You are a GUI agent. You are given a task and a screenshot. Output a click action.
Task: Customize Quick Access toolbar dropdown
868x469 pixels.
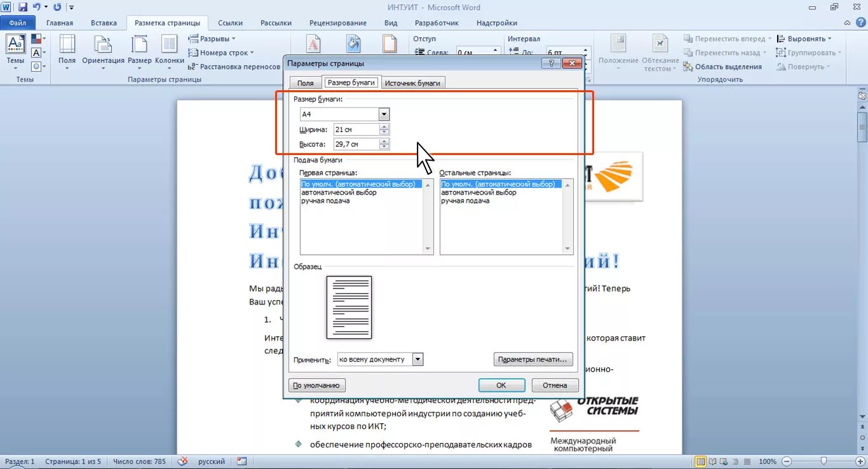tap(71, 8)
